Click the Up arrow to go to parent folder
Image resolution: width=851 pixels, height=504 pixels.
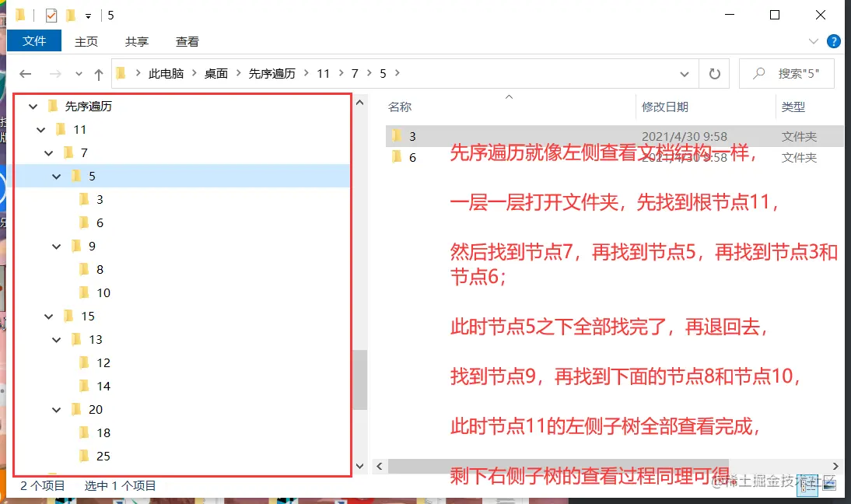tap(97, 72)
